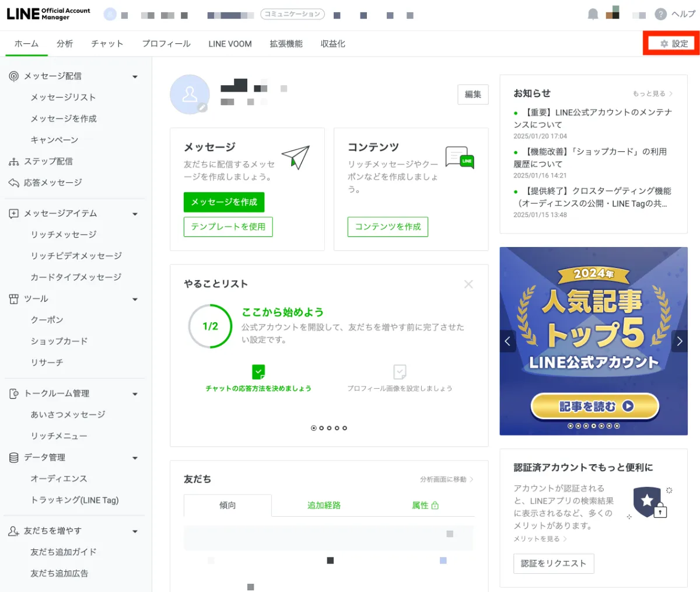The width and height of the screenshot is (700, 592).
Task: Click the 友だちを増やす person-add icon
Action: (x=12, y=531)
